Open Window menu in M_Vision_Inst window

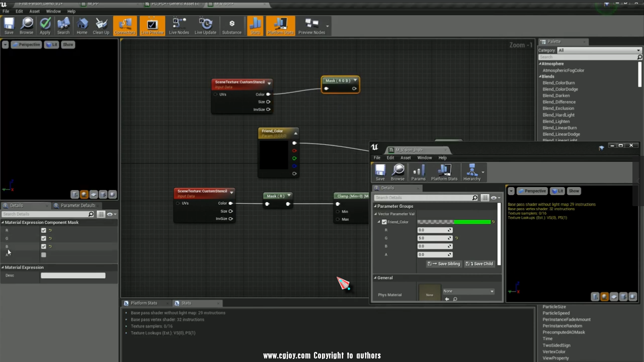(424, 158)
